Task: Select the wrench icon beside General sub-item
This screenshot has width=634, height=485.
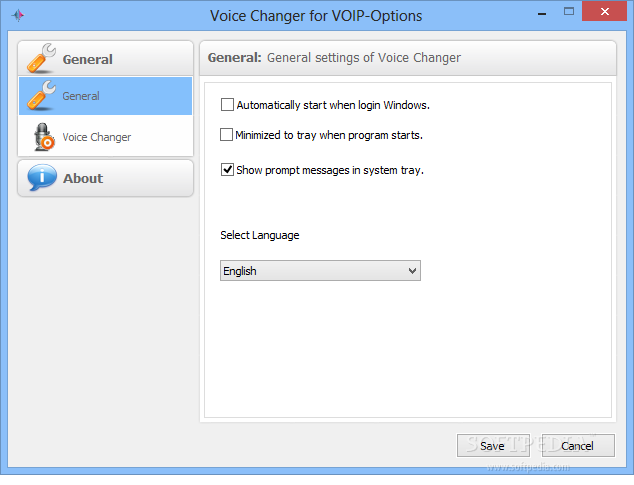Action: point(41,96)
